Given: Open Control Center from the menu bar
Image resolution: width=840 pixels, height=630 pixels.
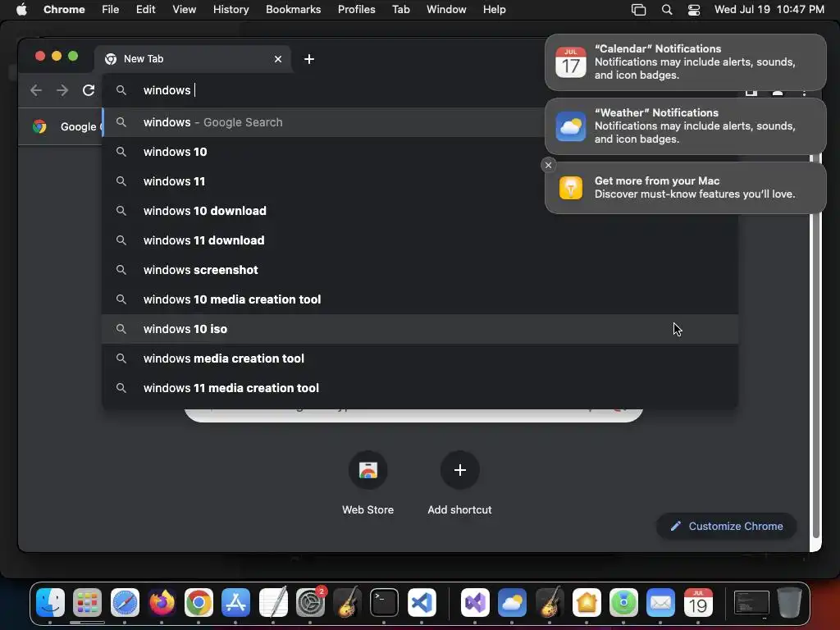Looking at the screenshot, I should [x=694, y=10].
